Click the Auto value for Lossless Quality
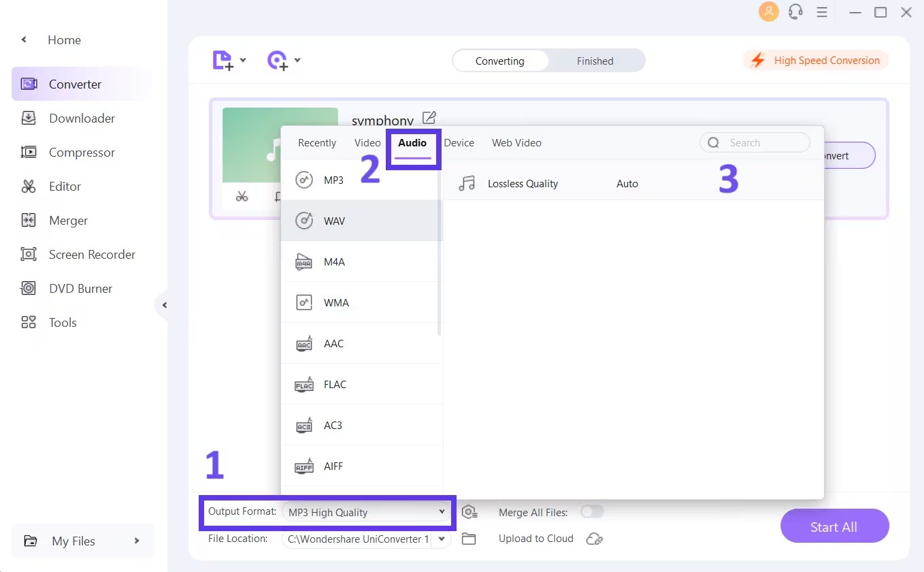Screen dimensions: 924x572 [627, 183]
